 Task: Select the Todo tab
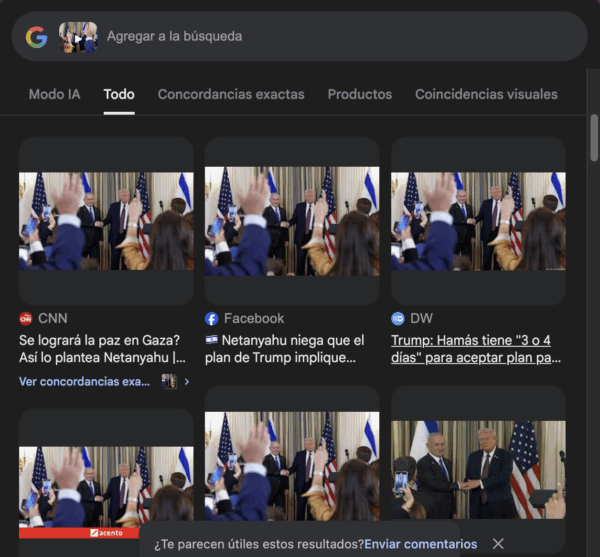(119, 94)
